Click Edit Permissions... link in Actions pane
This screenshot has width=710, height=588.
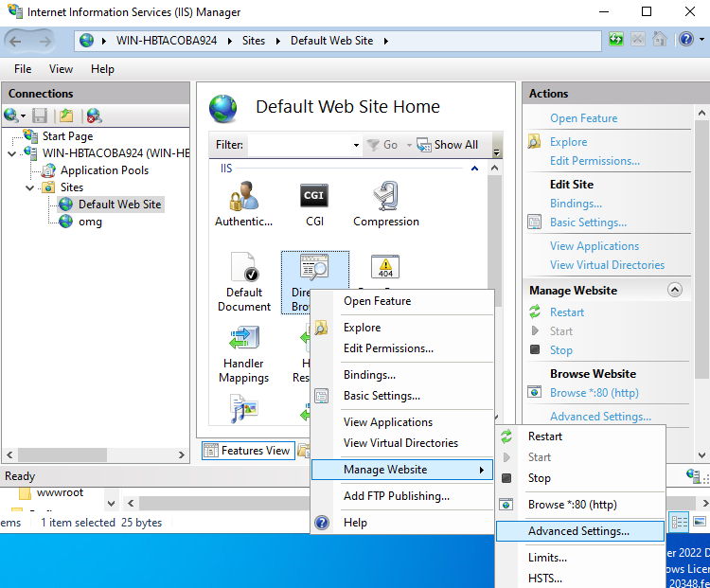pyautogui.click(x=595, y=161)
